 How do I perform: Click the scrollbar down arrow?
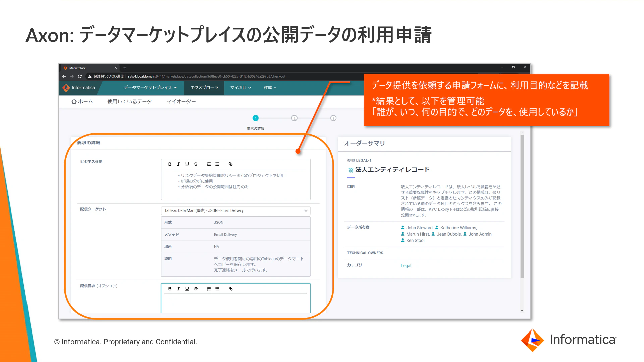click(522, 311)
